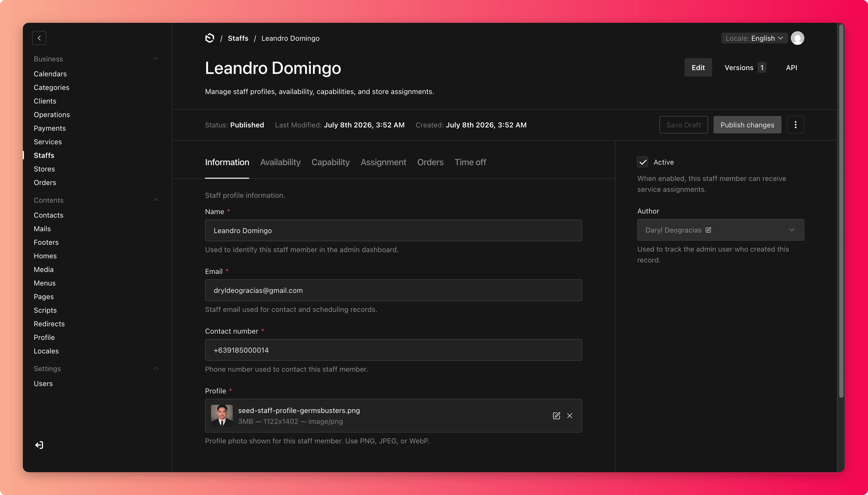Open Orders in the sidebar
Screen dimensions: 868x495
(45, 183)
